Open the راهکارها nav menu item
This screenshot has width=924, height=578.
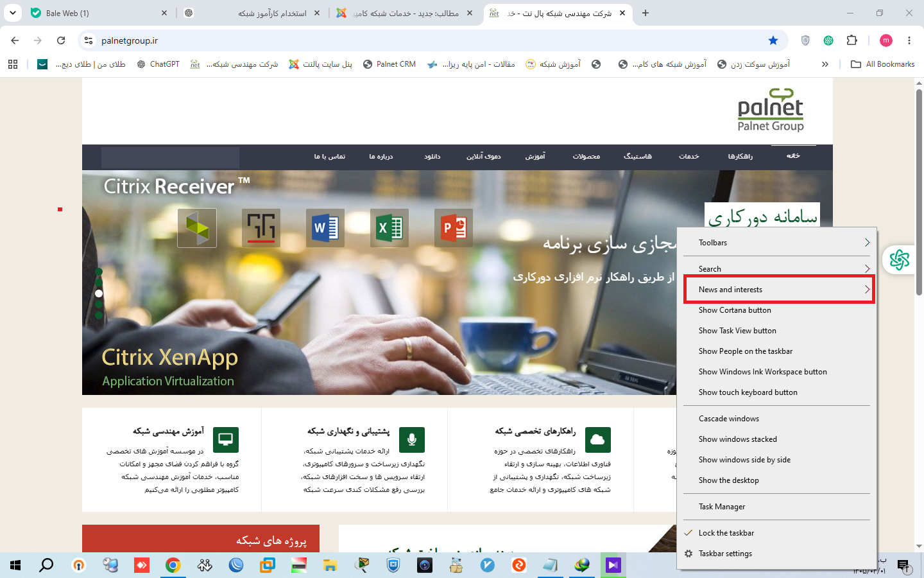(740, 157)
